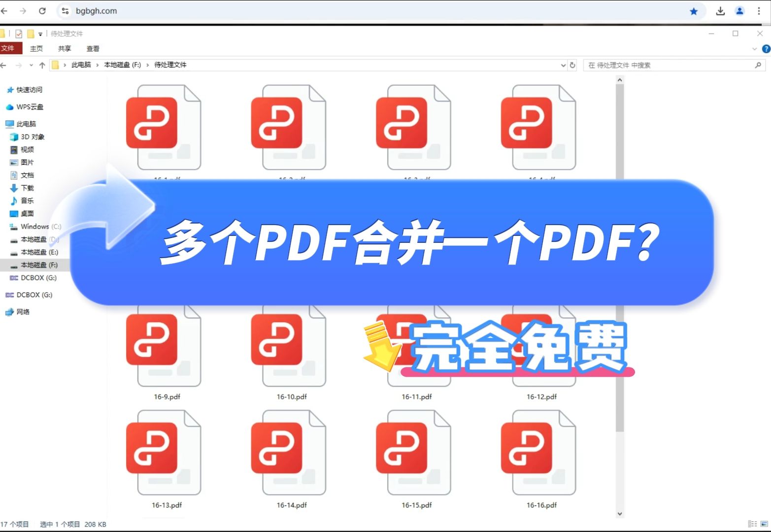Select the 16-15.pdf file icon
The image size is (771, 532).
(414, 452)
